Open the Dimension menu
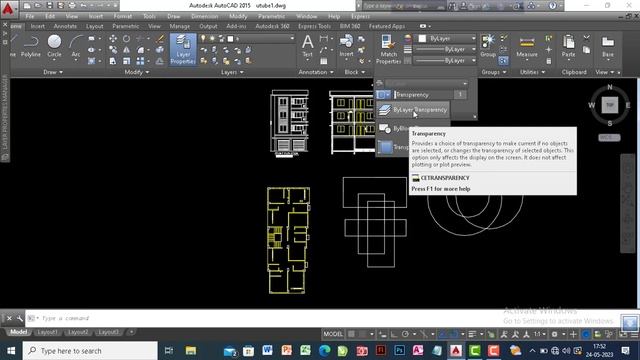Screen dimensions: 640x360 [x=204, y=16]
